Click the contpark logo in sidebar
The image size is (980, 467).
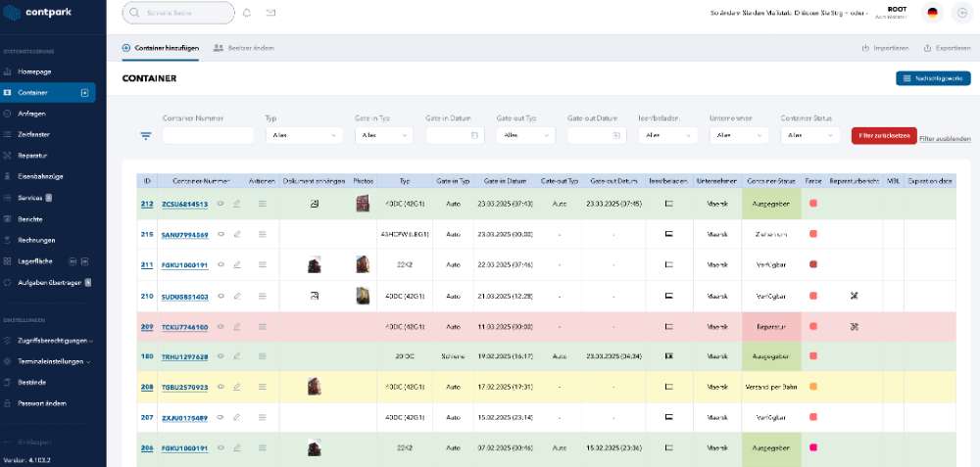click(37, 13)
